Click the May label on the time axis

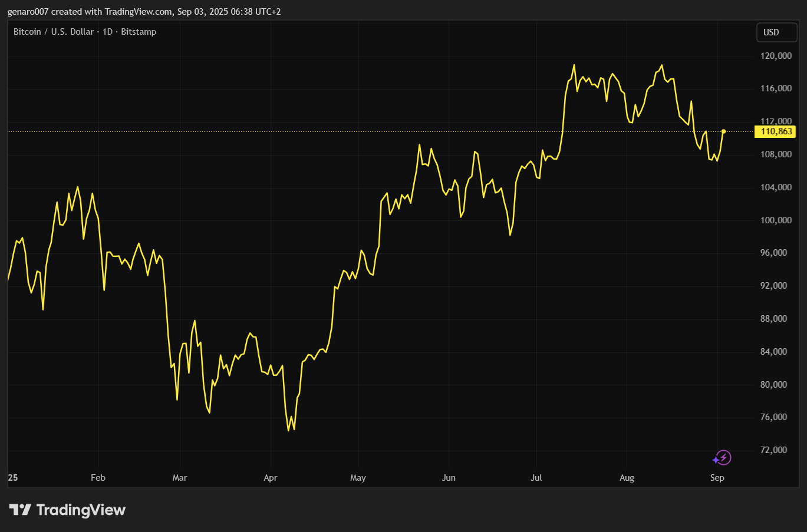click(x=358, y=478)
